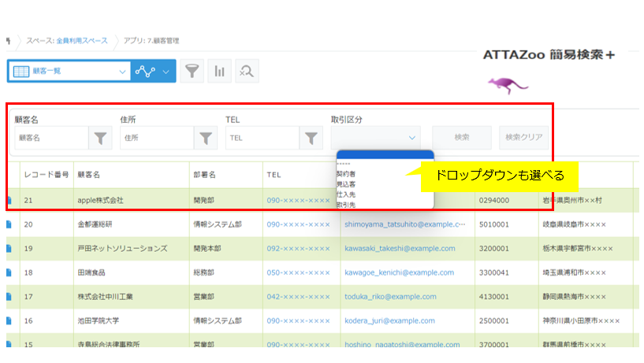
Task: Open the 取引区分 dropdown
Action: pyautogui.click(x=376, y=138)
